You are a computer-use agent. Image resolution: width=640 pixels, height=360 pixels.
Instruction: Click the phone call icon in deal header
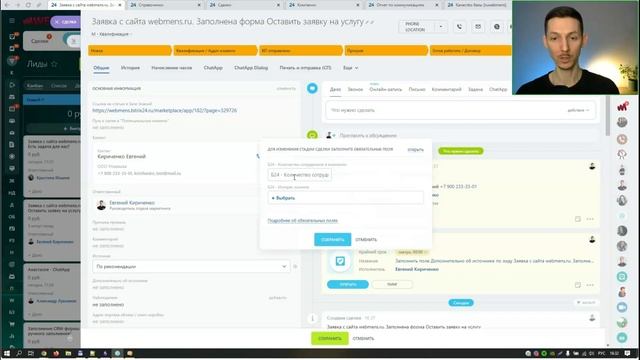(x=459, y=27)
